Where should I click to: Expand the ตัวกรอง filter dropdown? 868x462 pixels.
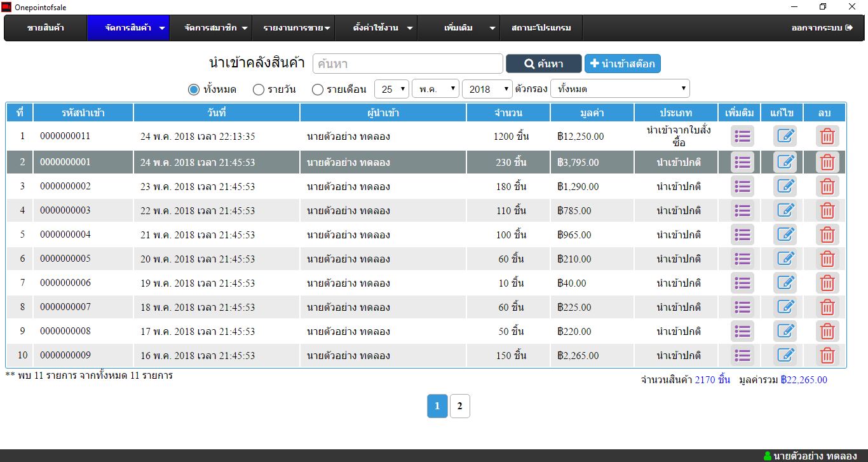click(x=620, y=89)
